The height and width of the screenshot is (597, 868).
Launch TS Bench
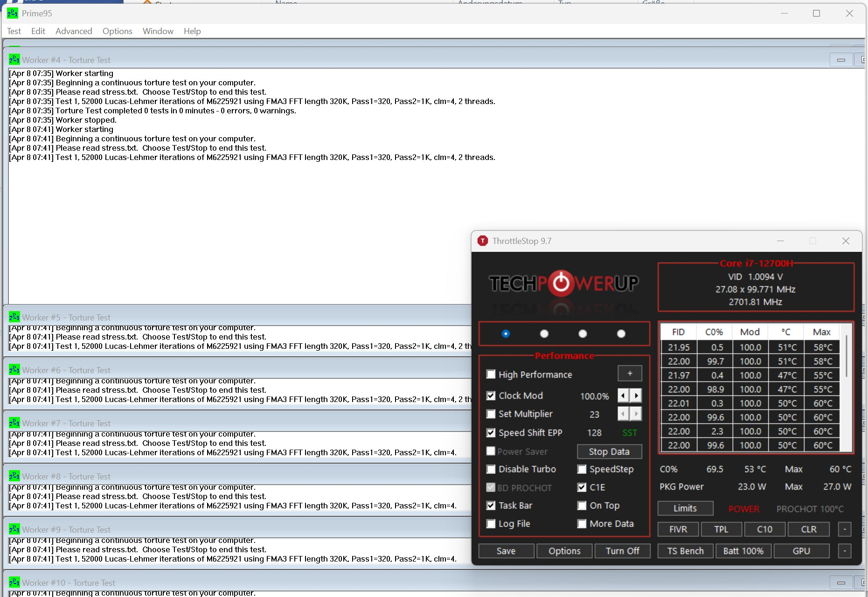pos(686,551)
